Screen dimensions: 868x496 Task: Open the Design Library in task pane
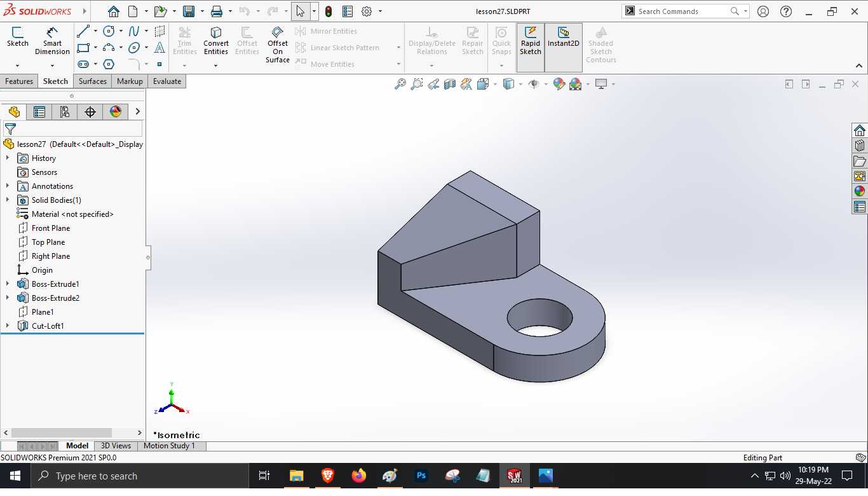pos(860,146)
